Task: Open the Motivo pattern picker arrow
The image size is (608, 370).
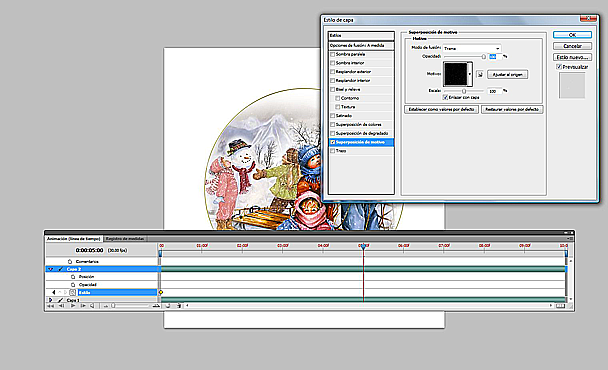Action: point(470,74)
